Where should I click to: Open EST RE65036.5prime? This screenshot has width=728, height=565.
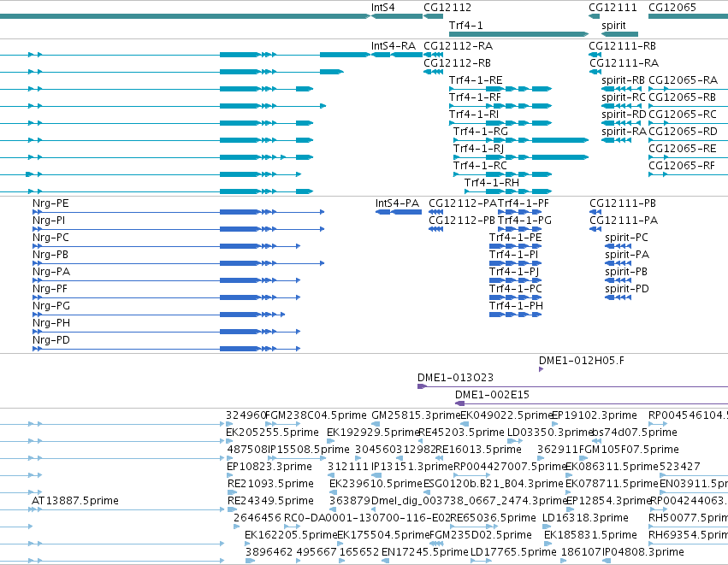coord(493,519)
